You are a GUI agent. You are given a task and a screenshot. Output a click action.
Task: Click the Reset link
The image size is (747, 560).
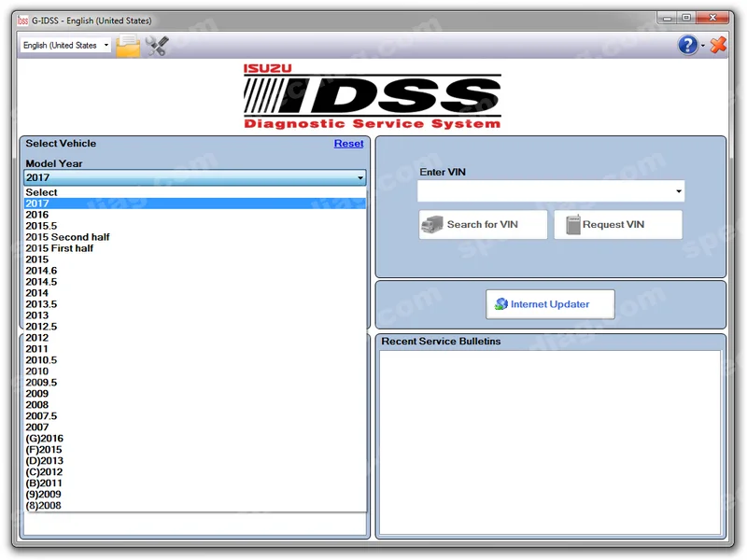[348, 144]
